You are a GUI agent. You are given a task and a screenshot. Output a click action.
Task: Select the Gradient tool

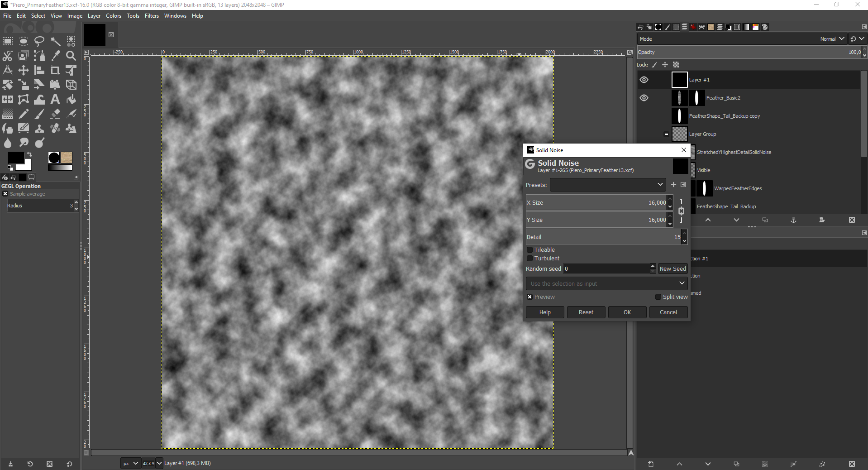[x=7, y=114]
